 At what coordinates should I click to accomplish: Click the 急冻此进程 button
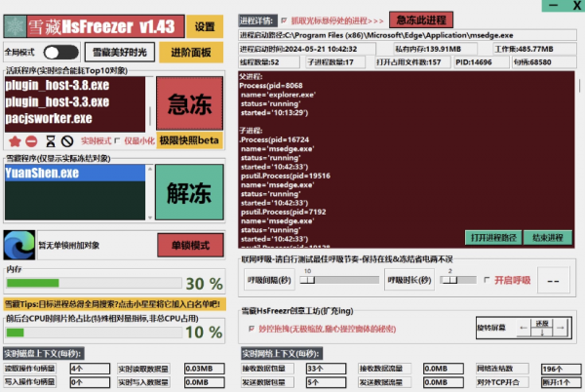coord(421,20)
